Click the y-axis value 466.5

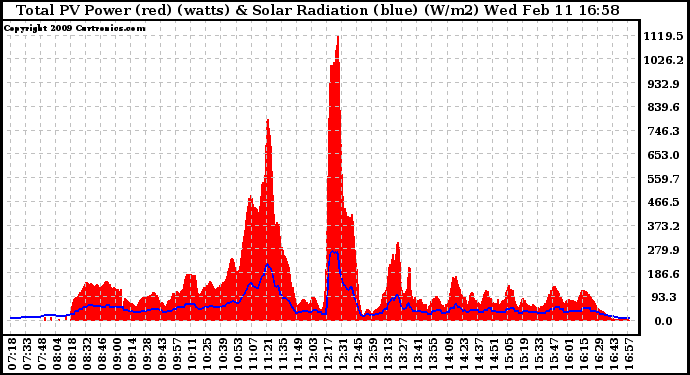tap(664, 202)
